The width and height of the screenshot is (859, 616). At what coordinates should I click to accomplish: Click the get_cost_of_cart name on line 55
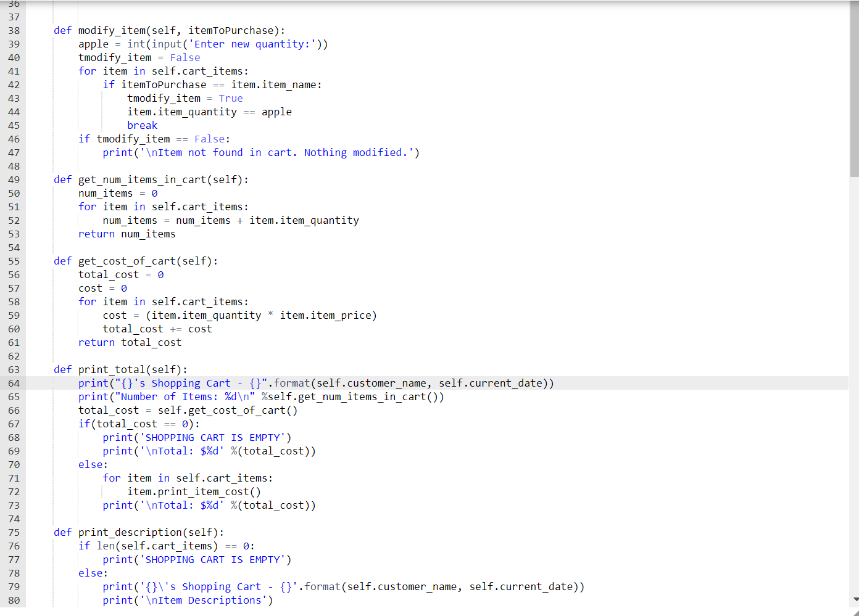pyautogui.click(x=127, y=261)
